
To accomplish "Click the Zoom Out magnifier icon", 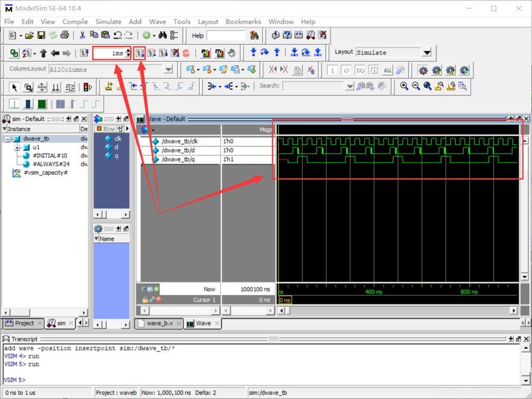I will pyautogui.click(x=416, y=86).
